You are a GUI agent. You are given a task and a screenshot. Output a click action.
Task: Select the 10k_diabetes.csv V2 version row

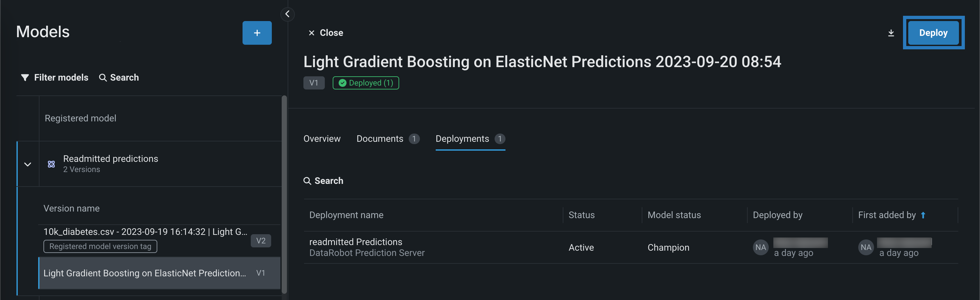tap(145, 232)
